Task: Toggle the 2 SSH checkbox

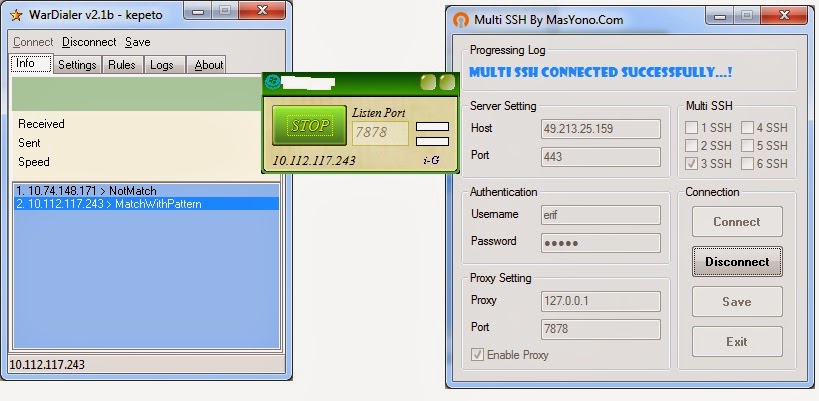Action: (x=692, y=145)
